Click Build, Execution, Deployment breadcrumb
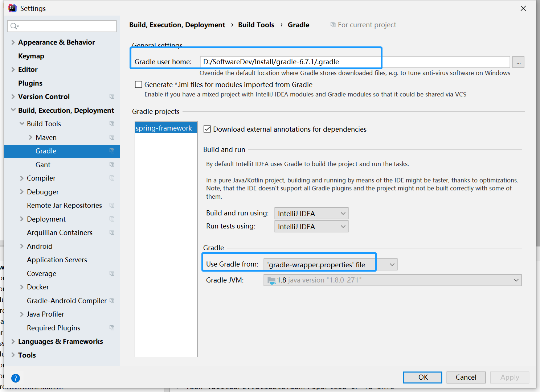Image resolution: width=540 pixels, height=392 pixels. pyautogui.click(x=177, y=25)
